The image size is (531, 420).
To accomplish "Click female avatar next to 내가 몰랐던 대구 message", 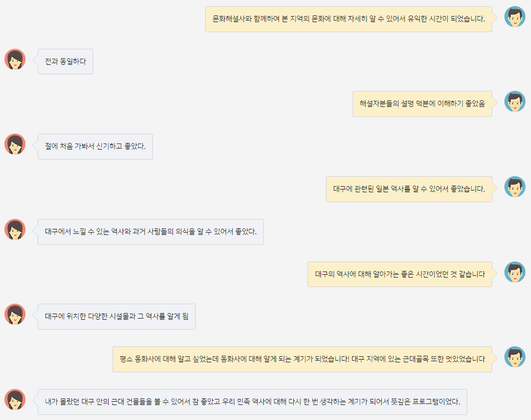I will (x=15, y=399).
